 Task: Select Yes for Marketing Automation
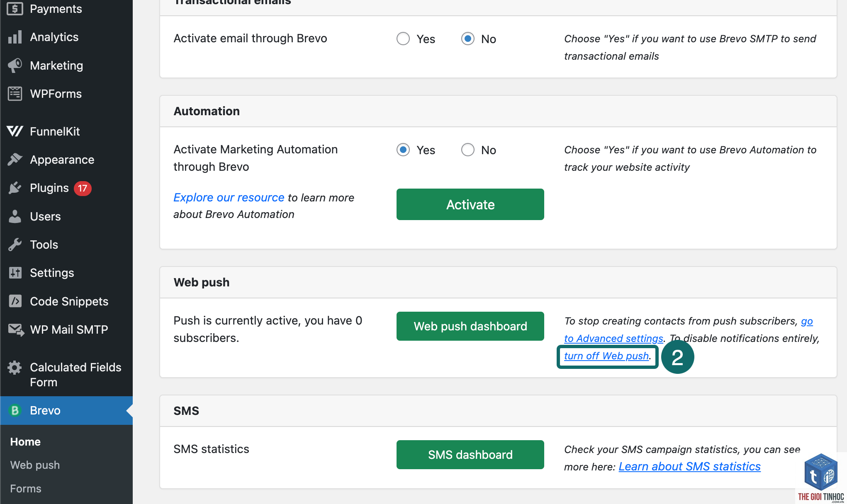[403, 150]
